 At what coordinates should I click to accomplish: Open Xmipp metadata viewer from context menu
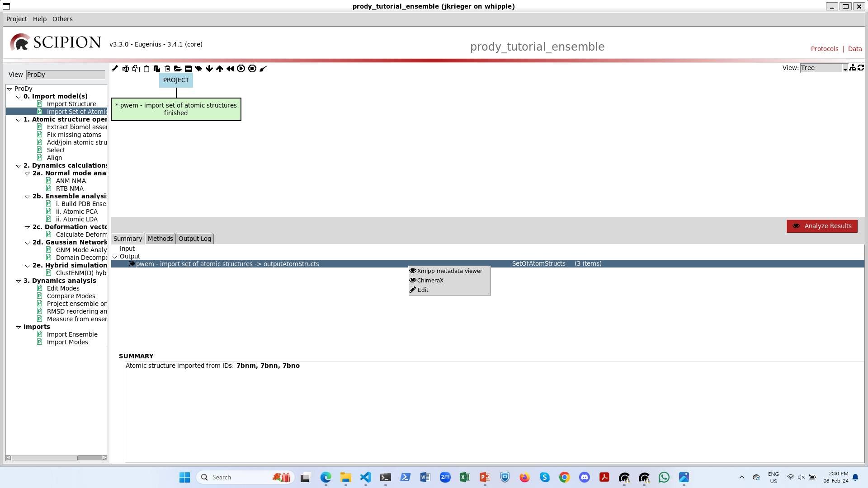pos(449,271)
